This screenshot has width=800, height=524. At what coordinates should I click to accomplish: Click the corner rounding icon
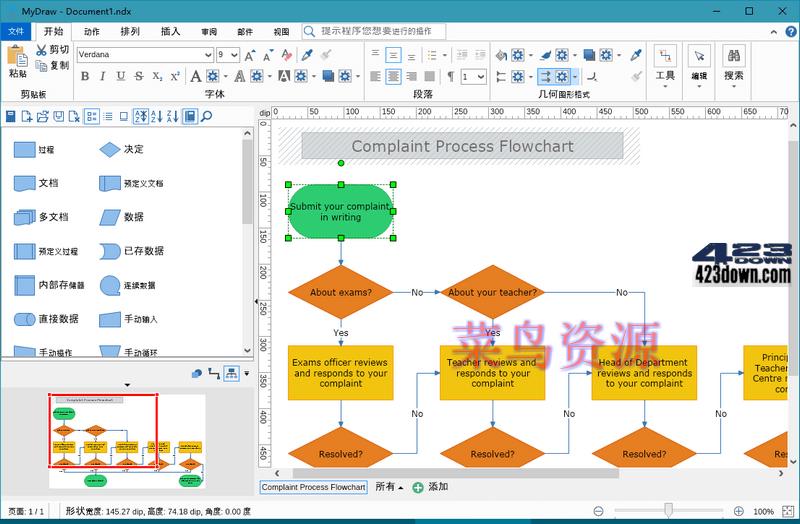point(592,77)
